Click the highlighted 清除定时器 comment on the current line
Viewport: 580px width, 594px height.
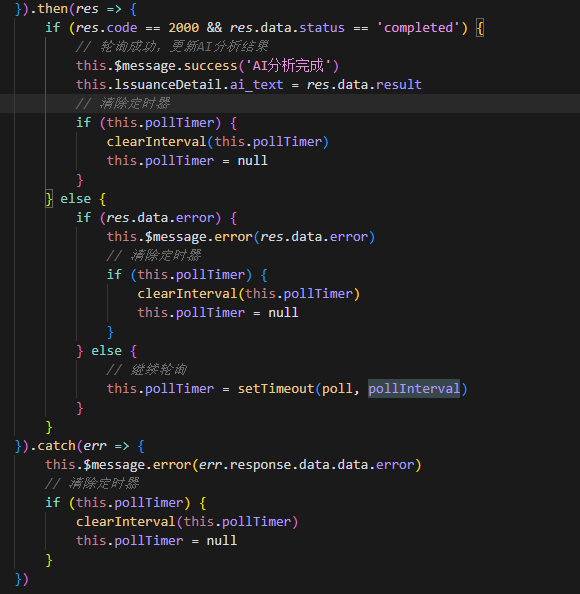[x=123, y=103]
